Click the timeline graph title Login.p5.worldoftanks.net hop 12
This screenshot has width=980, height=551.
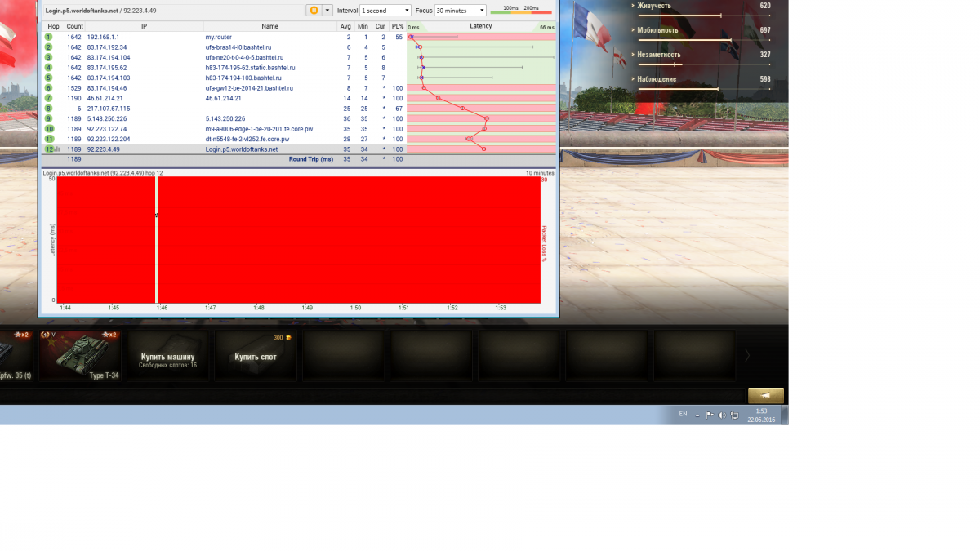point(102,173)
